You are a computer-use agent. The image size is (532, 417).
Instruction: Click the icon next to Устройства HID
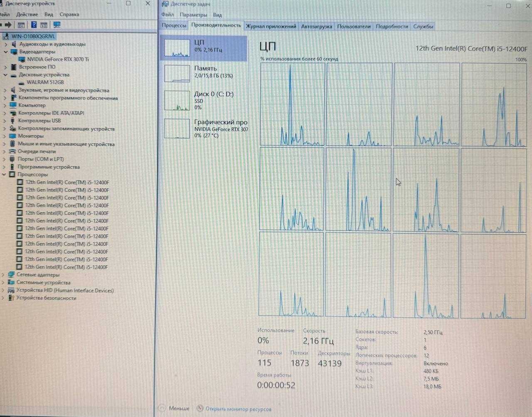point(11,290)
